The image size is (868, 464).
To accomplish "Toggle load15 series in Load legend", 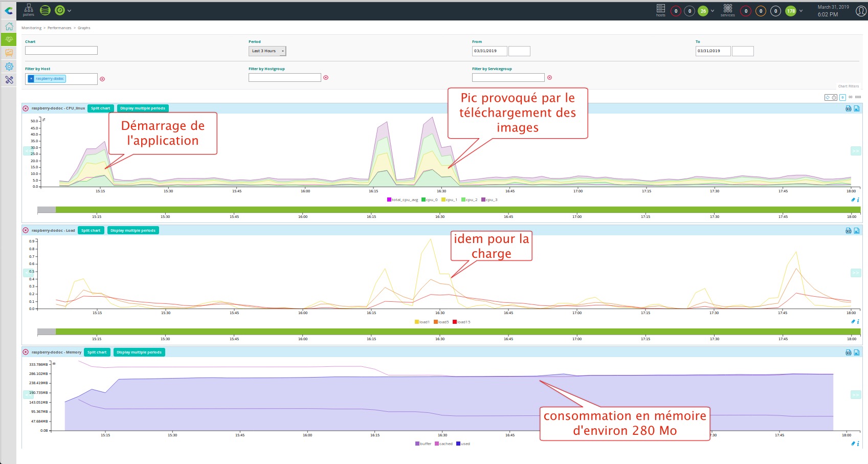I will (461, 322).
